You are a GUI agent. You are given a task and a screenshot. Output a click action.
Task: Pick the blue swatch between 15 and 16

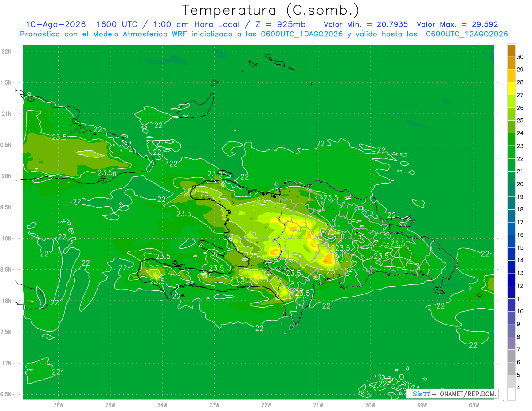[x=511, y=242]
